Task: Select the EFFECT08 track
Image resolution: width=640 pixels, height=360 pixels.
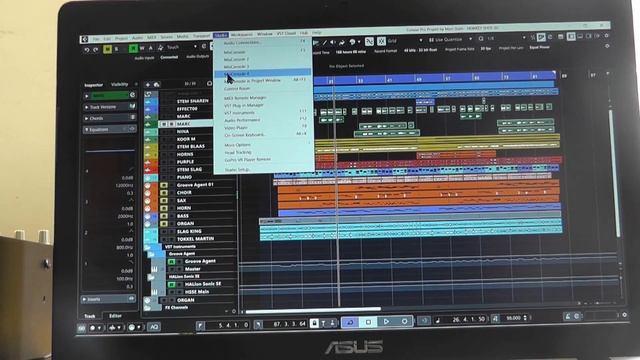Action: pyautogui.click(x=187, y=109)
